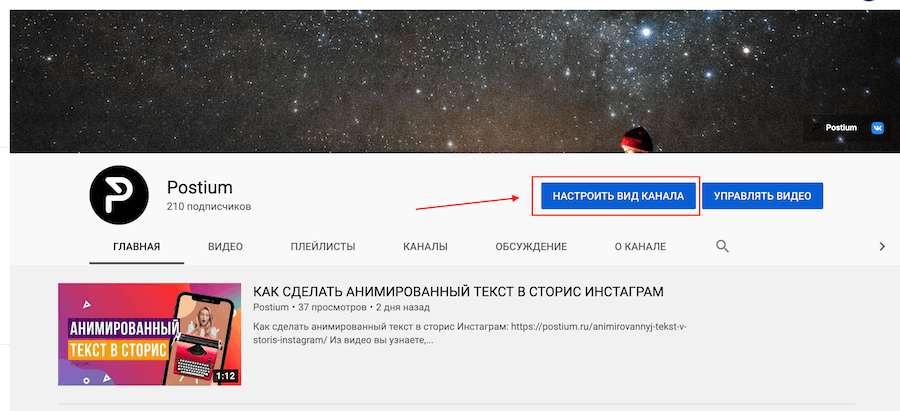Click the 210 подписчиков subscriber count

pyautogui.click(x=209, y=207)
